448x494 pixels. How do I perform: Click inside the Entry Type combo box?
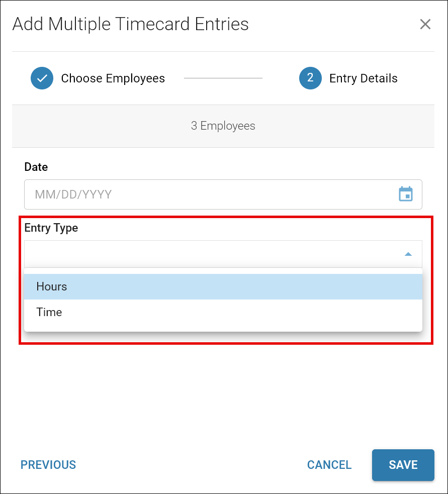[223, 254]
